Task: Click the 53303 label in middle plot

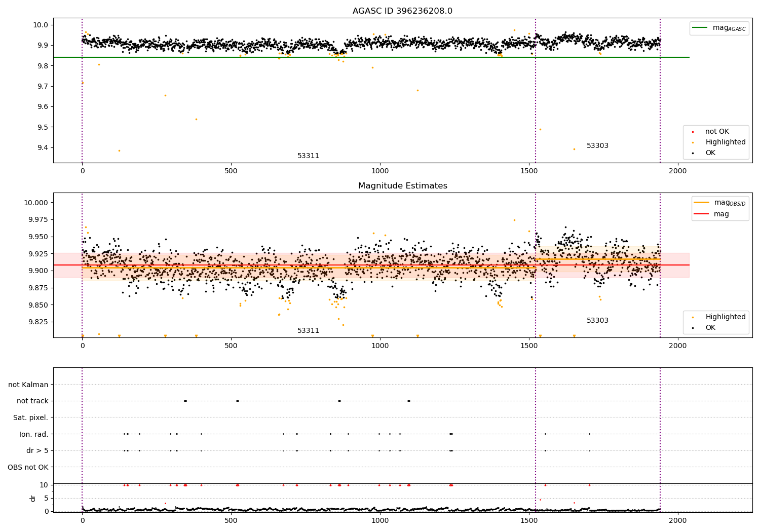Action: [597, 321]
